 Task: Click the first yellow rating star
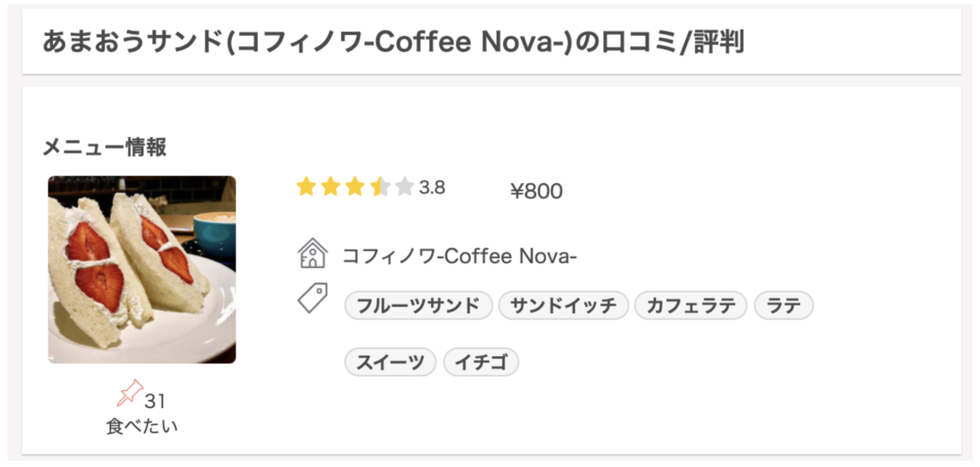[x=306, y=187]
